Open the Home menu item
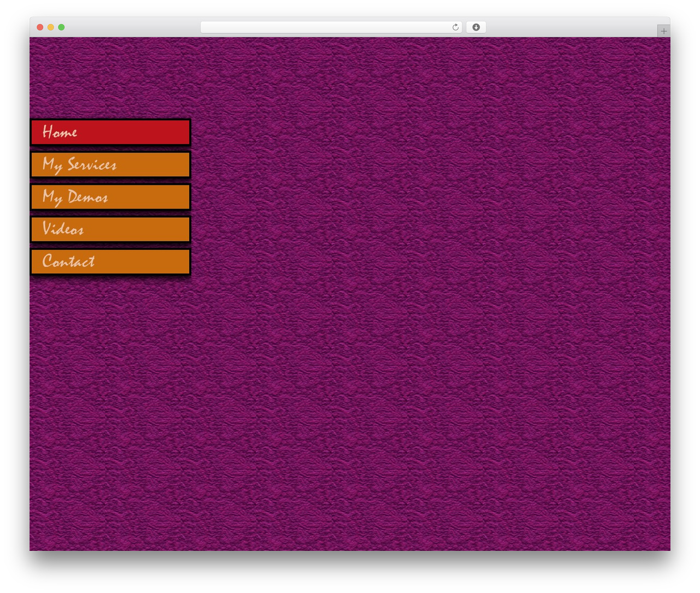 point(110,132)
